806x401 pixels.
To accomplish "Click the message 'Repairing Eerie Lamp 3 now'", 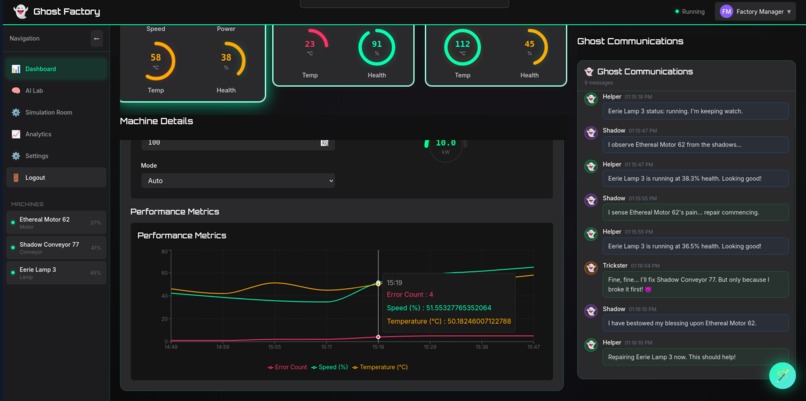I will pos(695,357).
